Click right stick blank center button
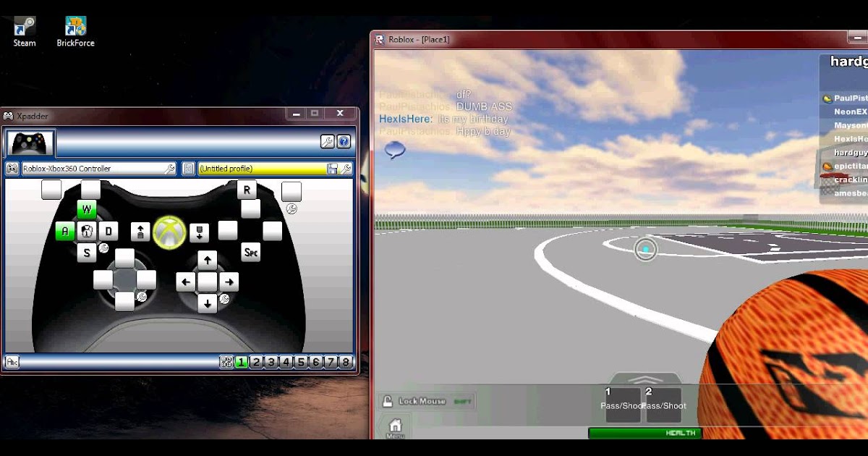The height and width of the screenshot is (456, 868). (x=208, y=282)
